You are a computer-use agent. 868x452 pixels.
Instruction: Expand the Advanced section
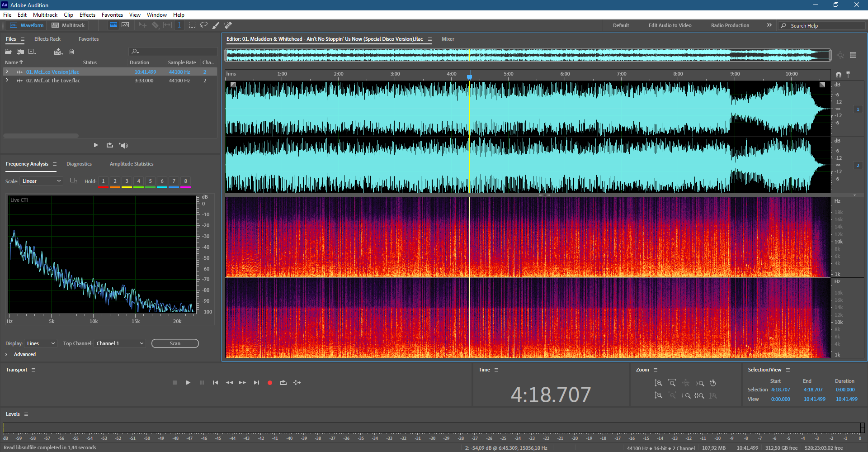[6, 354]
